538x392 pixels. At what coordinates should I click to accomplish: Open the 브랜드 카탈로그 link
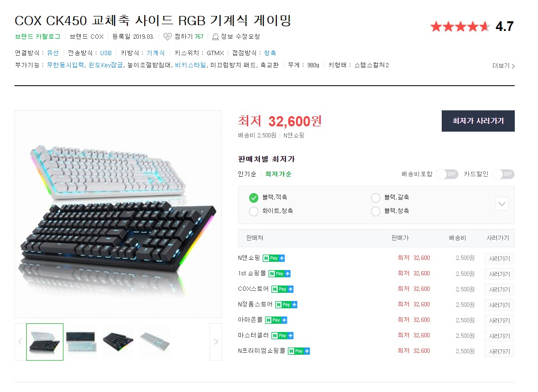pos(38,36)
